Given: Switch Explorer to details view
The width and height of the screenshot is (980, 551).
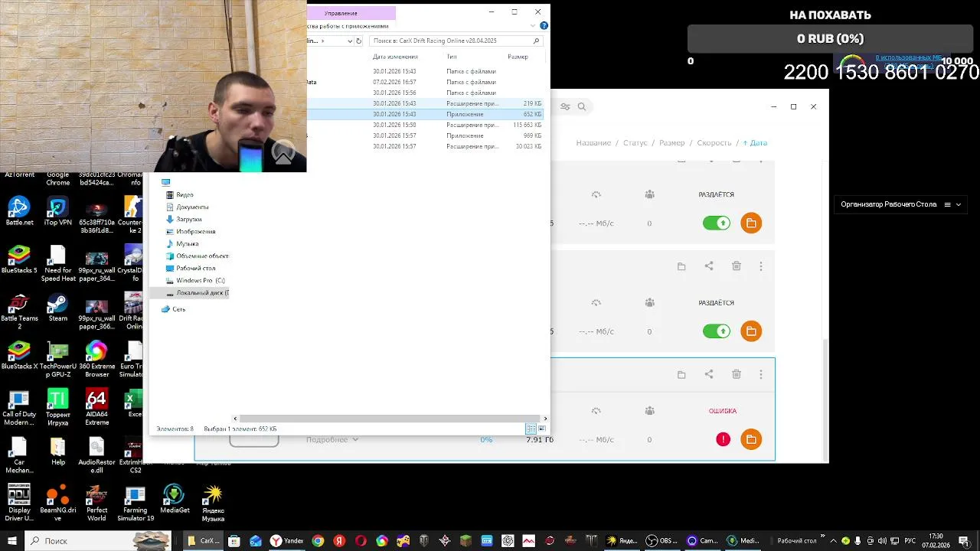Looking at the screenshot, I should [531, 429].
